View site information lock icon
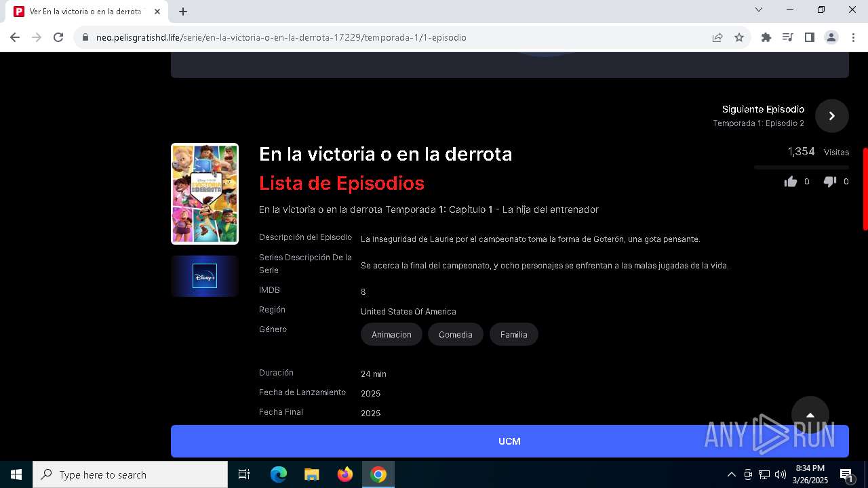Viewport: 868px width, 488px height. click(x=85, y=37)
